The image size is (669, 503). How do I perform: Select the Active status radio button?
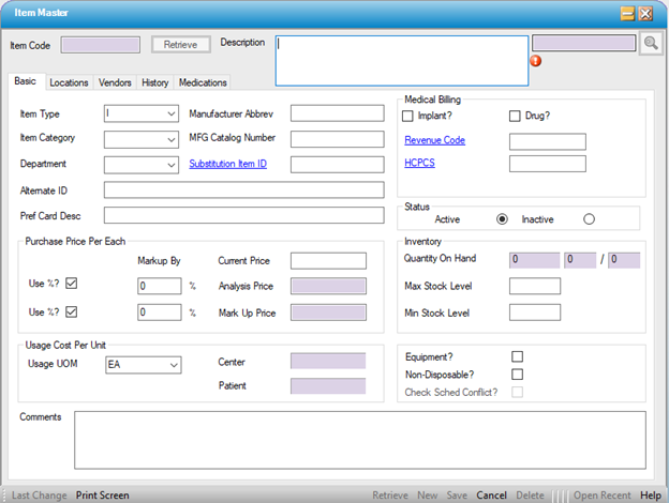[x=502, y=219]
